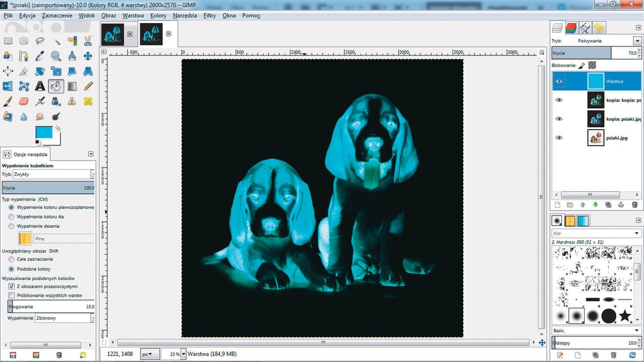Viewport: 644px width, 362px height.
Task: Select the Paths tool
Action: tap(24, 56)
